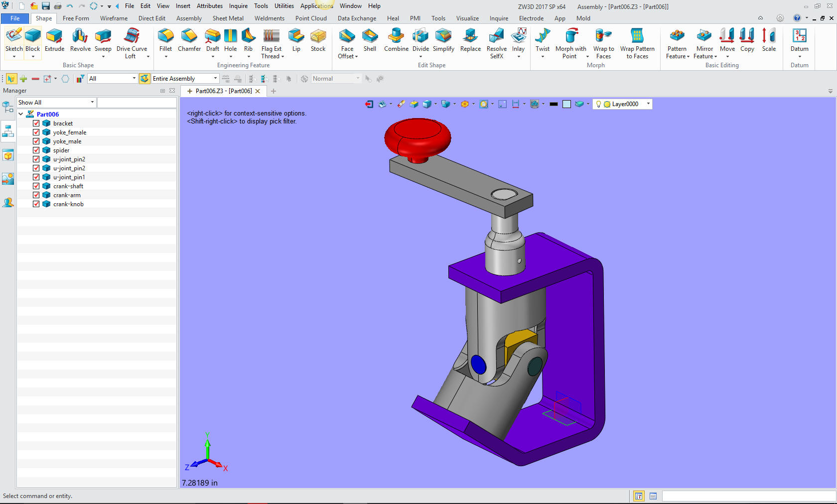Collapse the Part006 tree node
This screenshot has width=837, height=504.
21,114
